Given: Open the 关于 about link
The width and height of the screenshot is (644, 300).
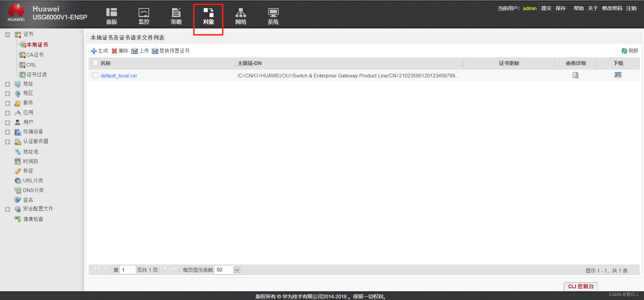Looking at the screenshot, I should pos(593,8).
